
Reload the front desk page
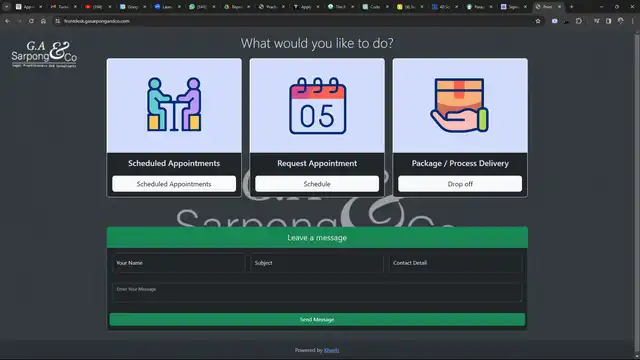coord(31,21)
